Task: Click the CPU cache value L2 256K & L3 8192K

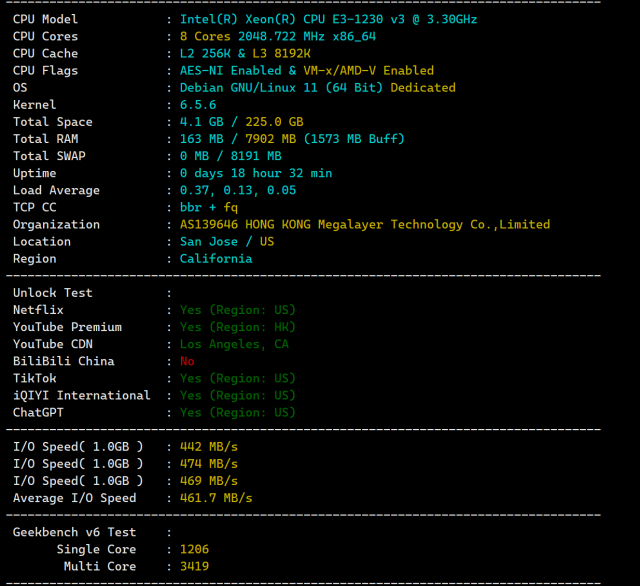Action: [x=245, y=53]
